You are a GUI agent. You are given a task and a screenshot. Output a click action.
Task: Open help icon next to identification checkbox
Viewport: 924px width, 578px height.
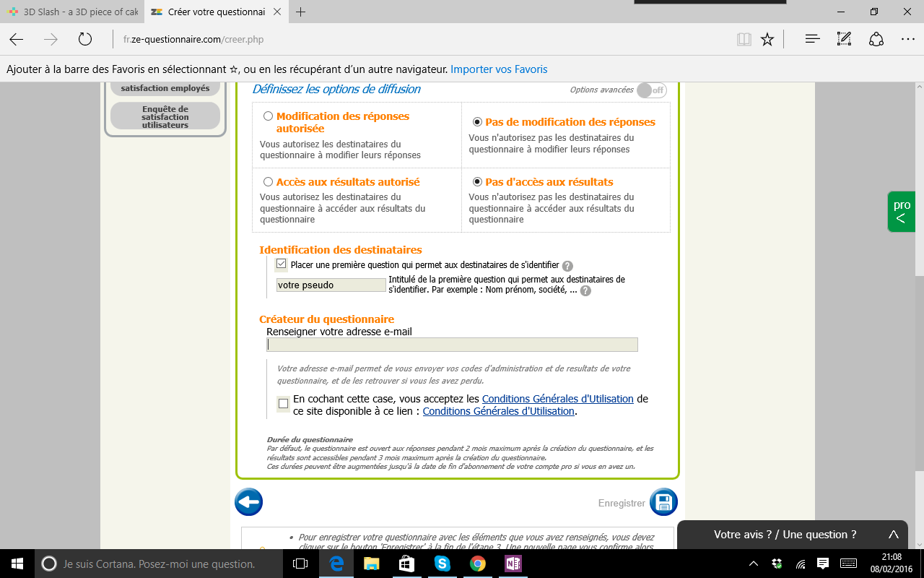pyautogui.click(x=567, y=266)
